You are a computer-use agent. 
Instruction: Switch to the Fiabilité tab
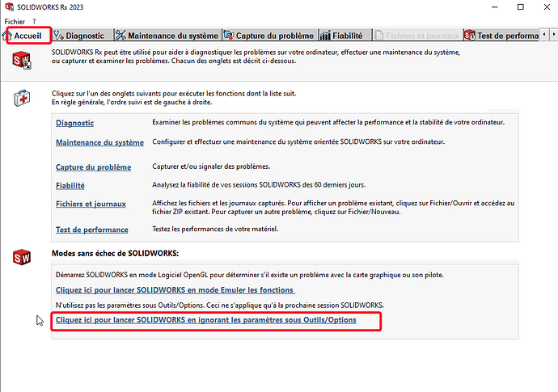tap(345, 36)
